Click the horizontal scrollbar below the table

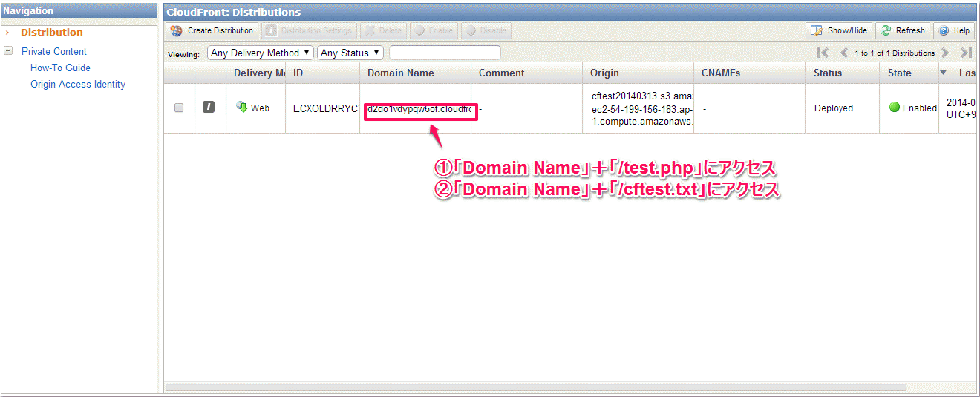click(x=535, y=387)
